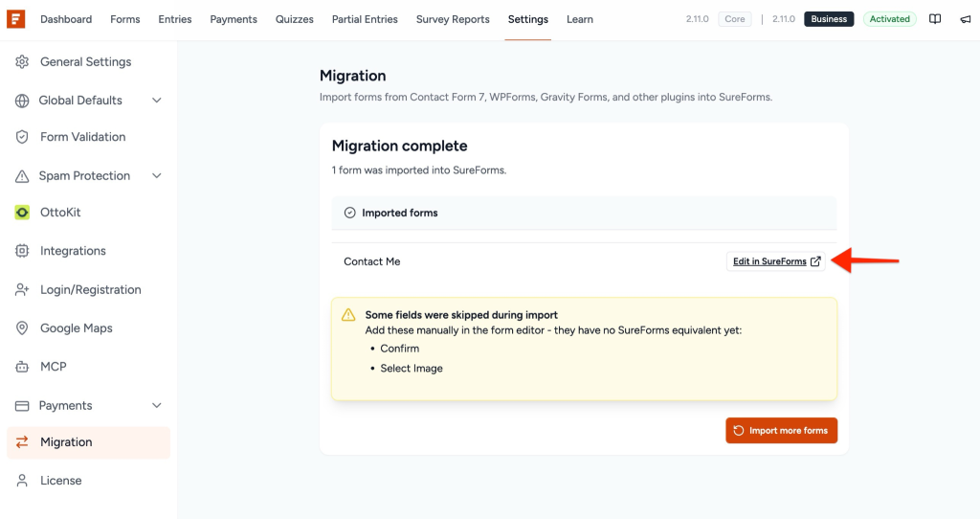Click the Core version badge
Screen dimensions: 980x519
tap(735, 19)
